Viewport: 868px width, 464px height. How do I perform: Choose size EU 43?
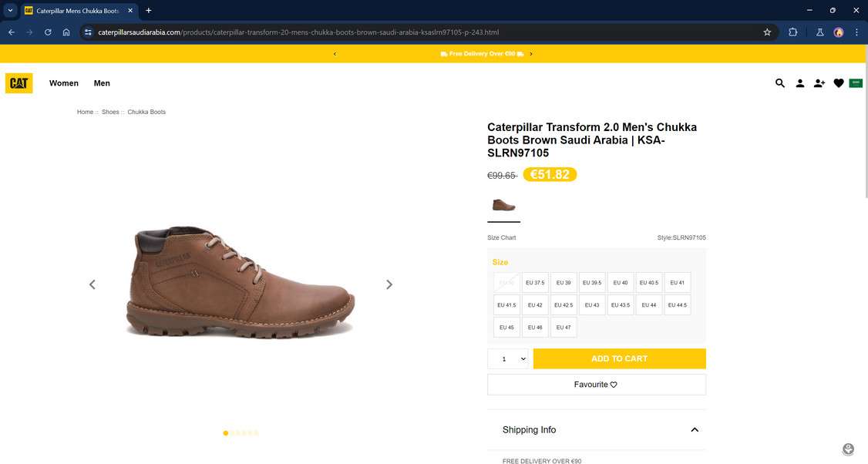[592, 305]
